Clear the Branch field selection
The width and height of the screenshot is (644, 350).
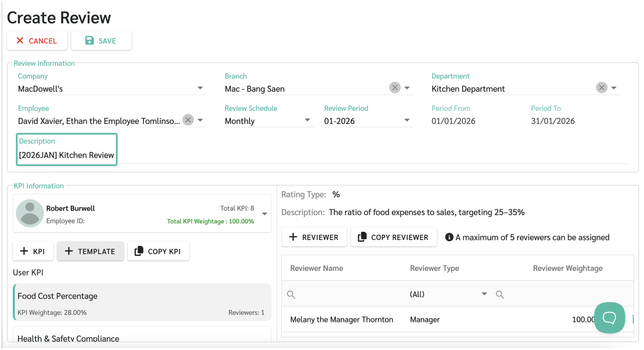tap(395, 88)
